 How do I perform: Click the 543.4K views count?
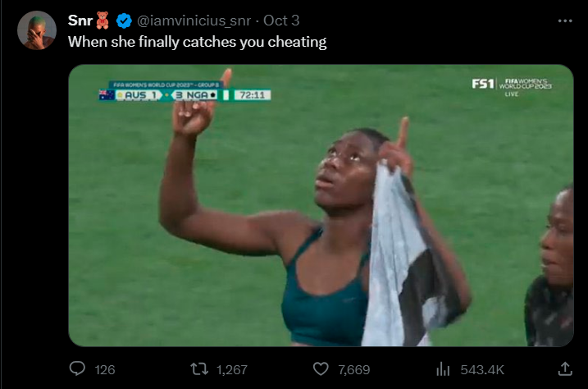(482, 370)
